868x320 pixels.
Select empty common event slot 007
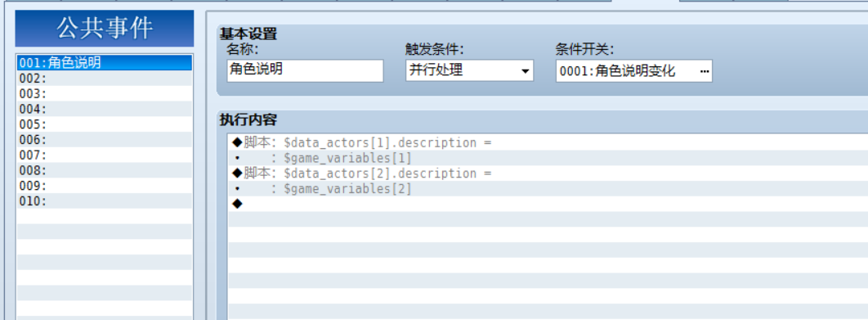(x=105, y=155)
